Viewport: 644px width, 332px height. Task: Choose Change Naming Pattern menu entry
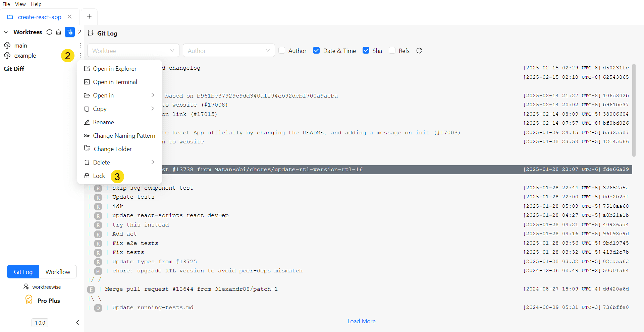(x=124, y=136)
